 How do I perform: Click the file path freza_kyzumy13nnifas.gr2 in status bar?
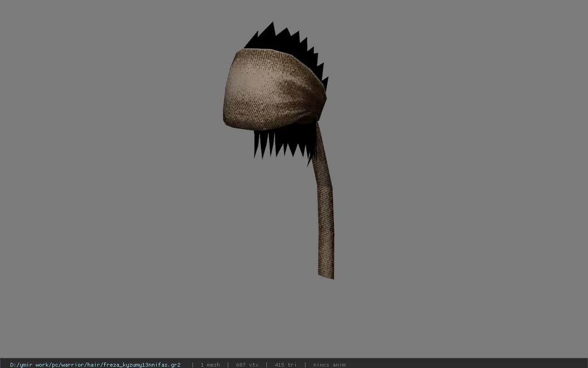coord(95,365)
